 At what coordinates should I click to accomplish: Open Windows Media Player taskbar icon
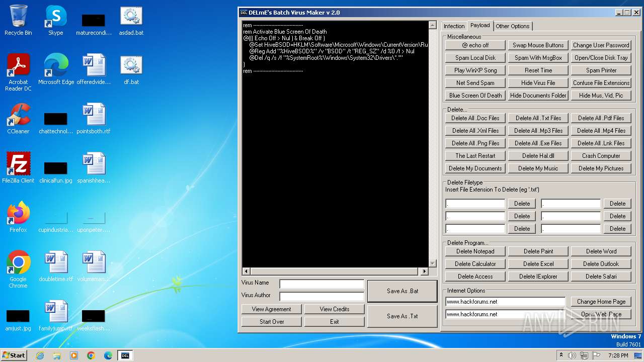tap(74, 355)
